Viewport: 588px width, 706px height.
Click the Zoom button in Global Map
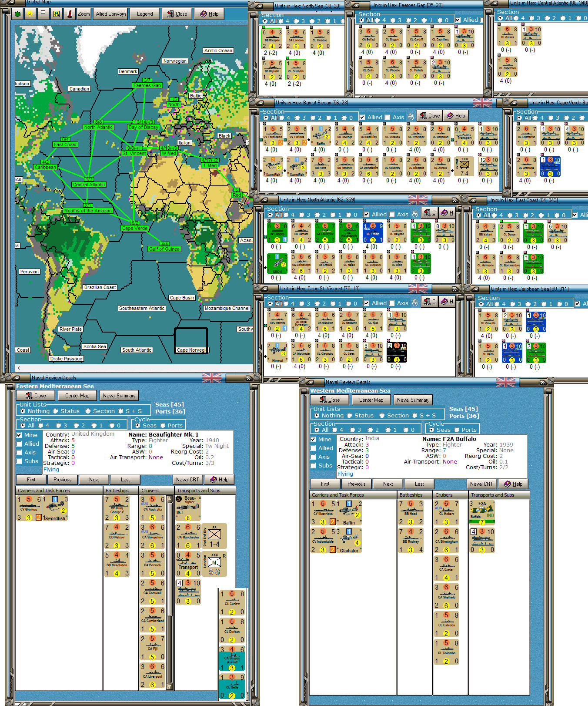(84, 14)
